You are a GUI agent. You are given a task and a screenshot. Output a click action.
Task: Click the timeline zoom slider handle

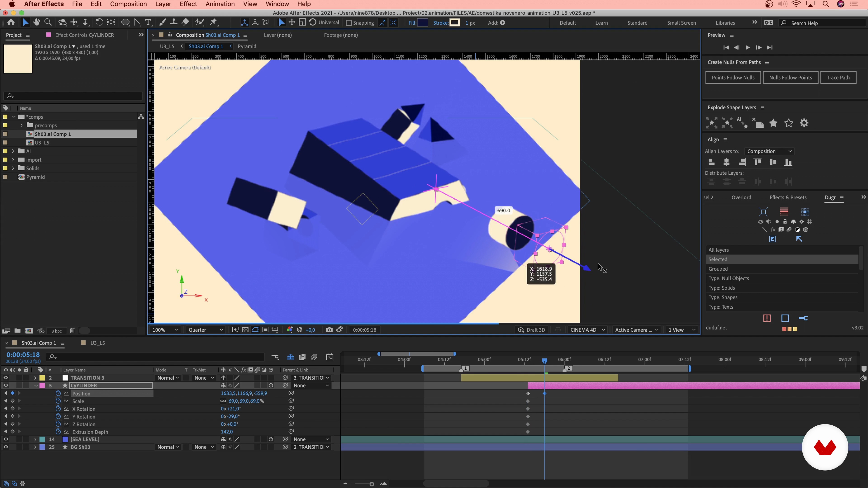coord(372,484)
